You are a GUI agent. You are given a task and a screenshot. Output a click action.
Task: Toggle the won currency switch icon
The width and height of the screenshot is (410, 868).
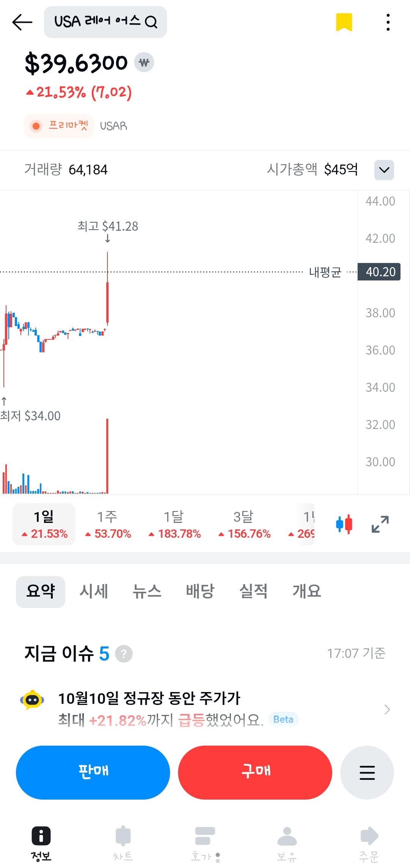coord(144,62)
